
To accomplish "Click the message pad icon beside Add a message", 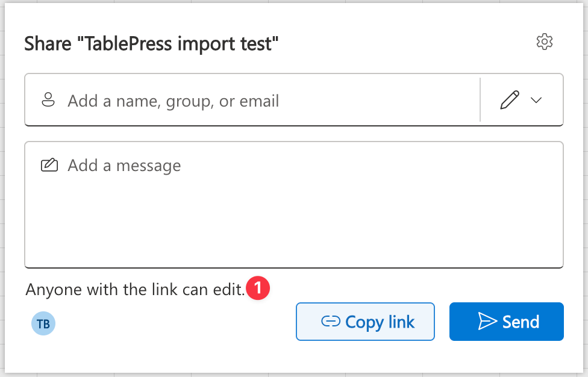I will tap(50, 164).
